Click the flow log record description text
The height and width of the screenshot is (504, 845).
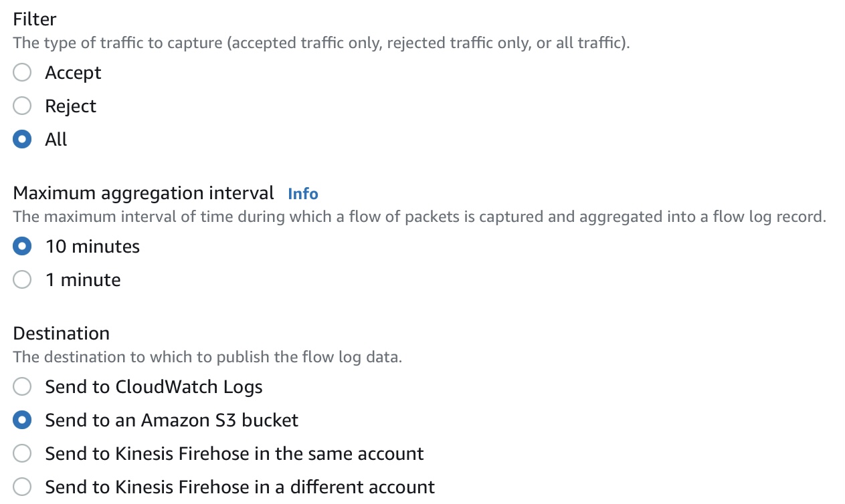pyautogui.click(x=419, y=217)
